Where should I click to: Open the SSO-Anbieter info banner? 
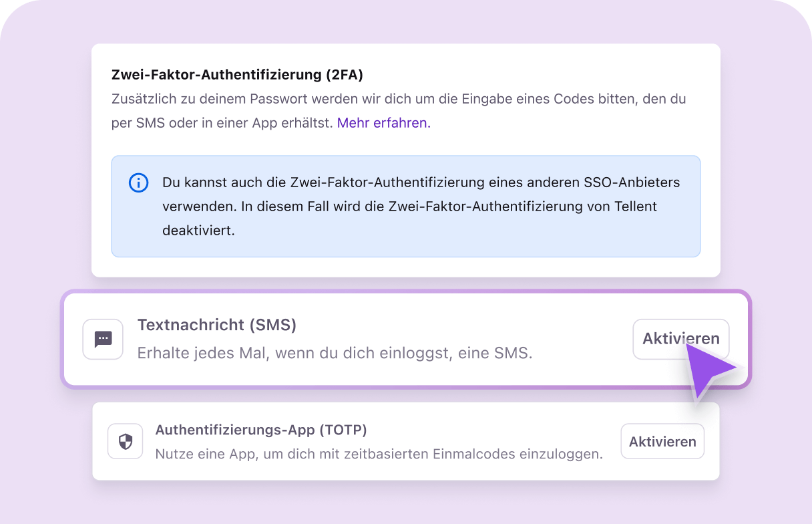point(406,206)
